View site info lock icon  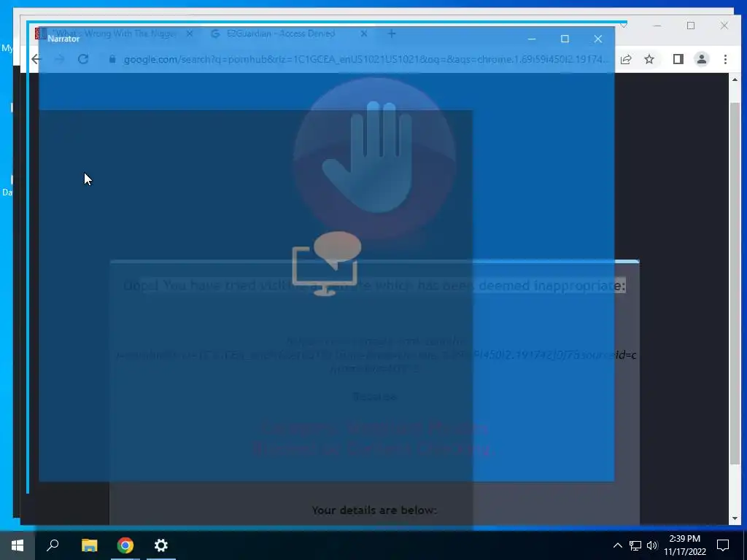112,59
